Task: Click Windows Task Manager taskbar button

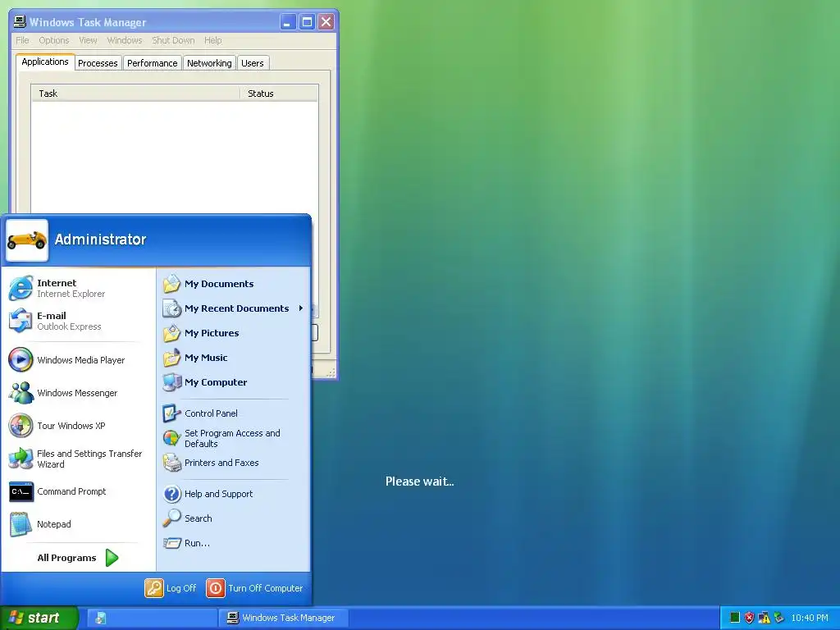Action: (x=284, y=618)
